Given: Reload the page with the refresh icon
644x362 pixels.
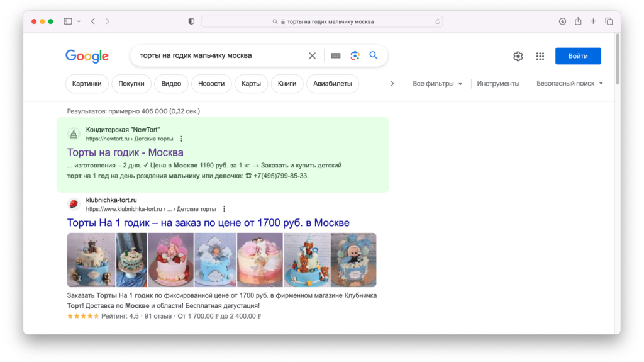Looking at the screenshot, I should [438, 21].
